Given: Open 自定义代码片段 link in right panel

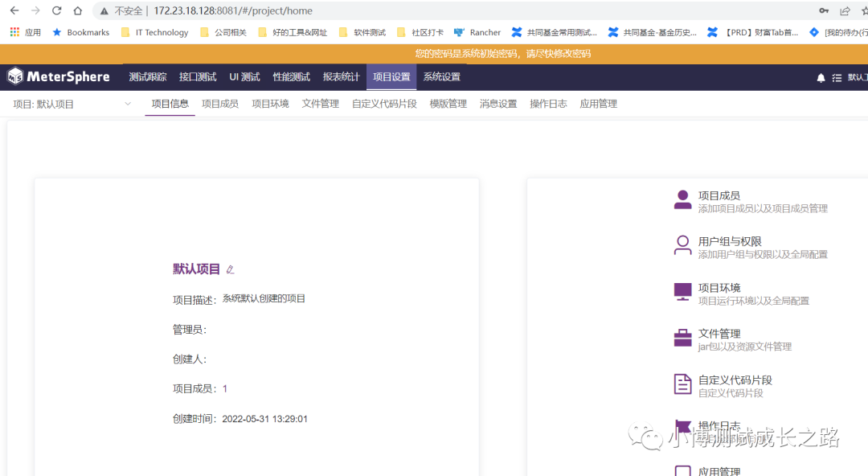Looking at the screenshot, I should coord(735,380).
